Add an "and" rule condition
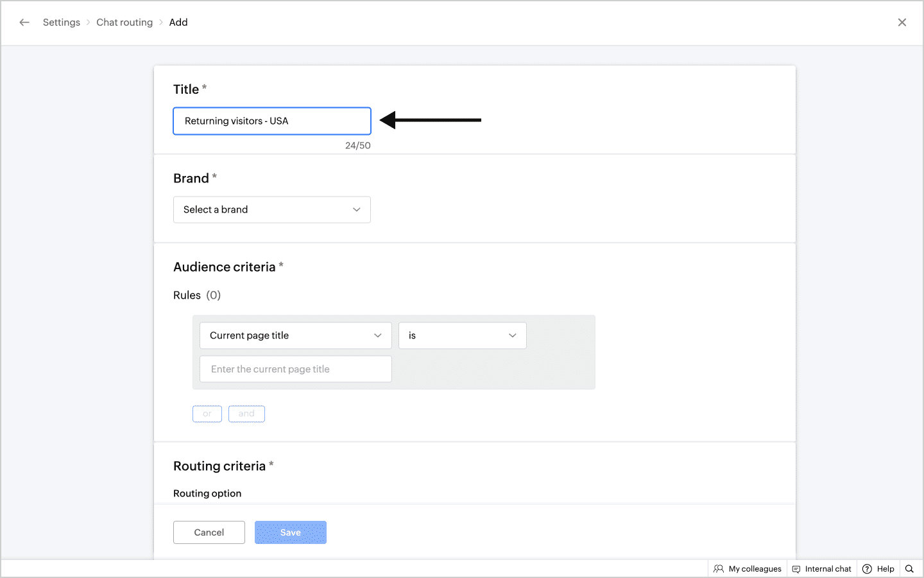This screenshot has height=578, width=924. click(246, 414)
